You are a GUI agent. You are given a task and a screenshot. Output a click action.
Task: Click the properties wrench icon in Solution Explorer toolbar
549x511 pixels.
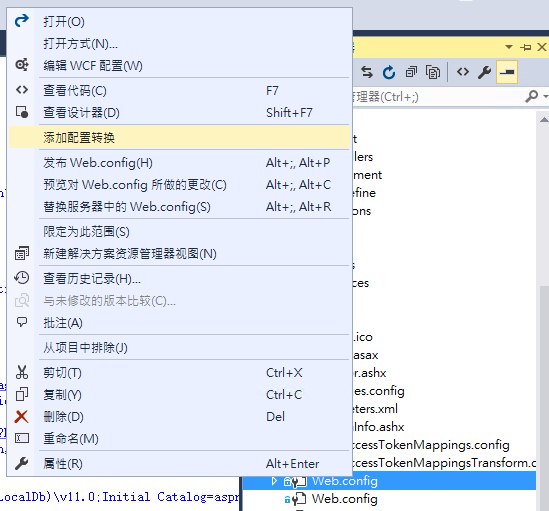coord(485,72)
